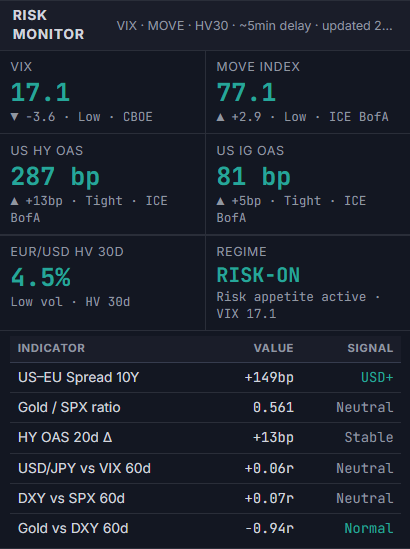Click the VIX change line '-3.6 · Low · CBOE'

pyautogui.click(x=89, y=117)
